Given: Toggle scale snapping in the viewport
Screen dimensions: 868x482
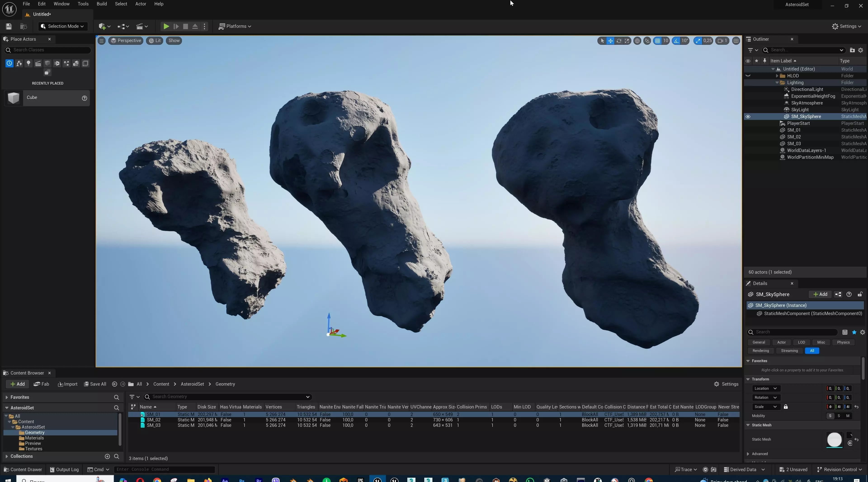Looking at the screenshot, I should [698, 41].
